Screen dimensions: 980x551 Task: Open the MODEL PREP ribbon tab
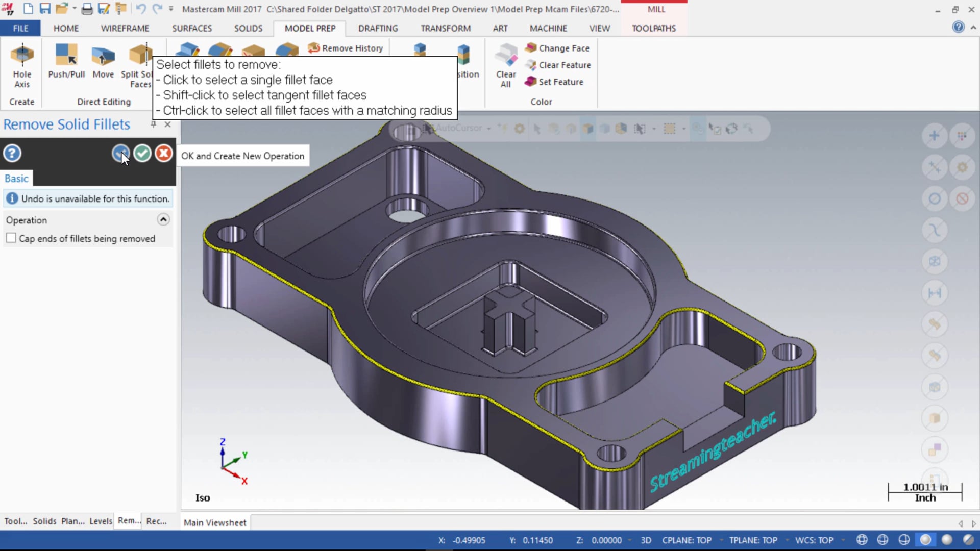pos(310,28)
